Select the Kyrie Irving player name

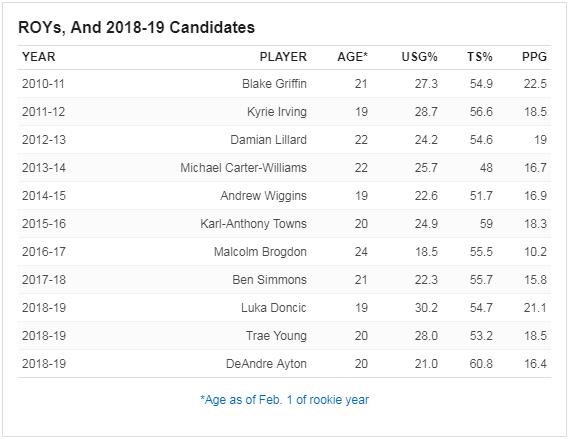[x=277, y=112]
